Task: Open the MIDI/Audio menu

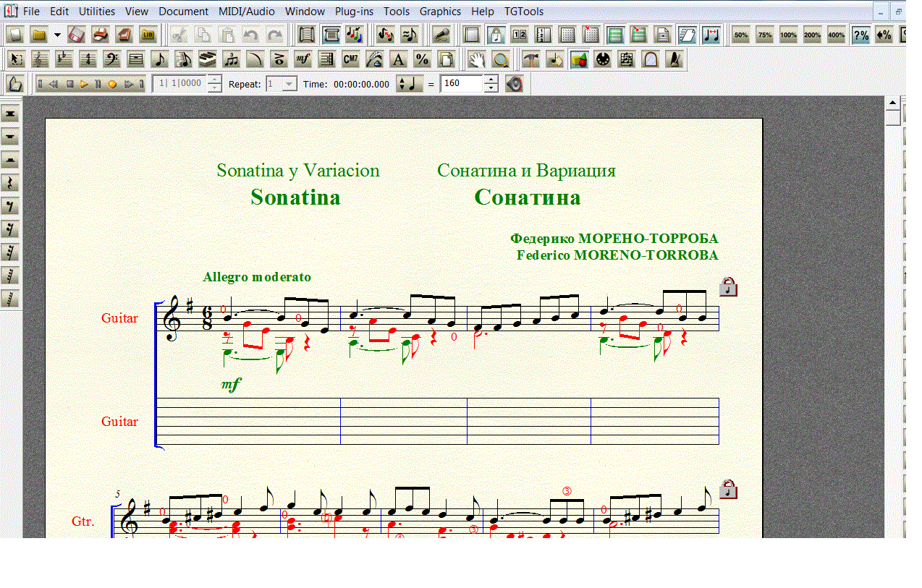Action: [247, 12]
